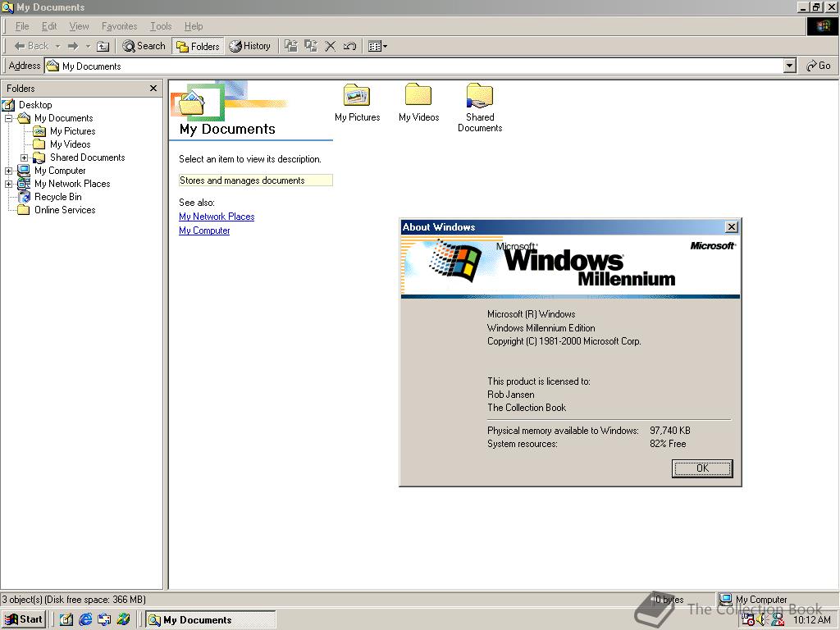Open the File menu
This screenshot has height=630, width=840.
coord(22,26)
